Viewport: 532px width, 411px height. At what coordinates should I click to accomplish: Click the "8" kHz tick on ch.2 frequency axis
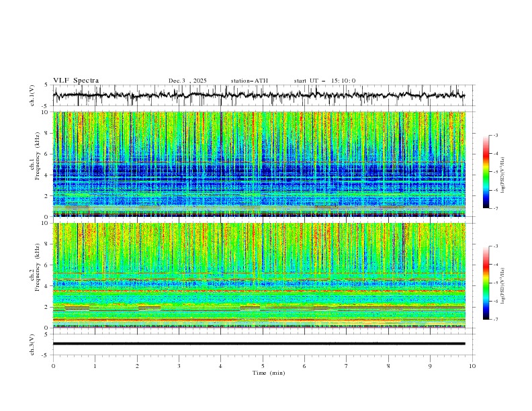coord(47,244)
